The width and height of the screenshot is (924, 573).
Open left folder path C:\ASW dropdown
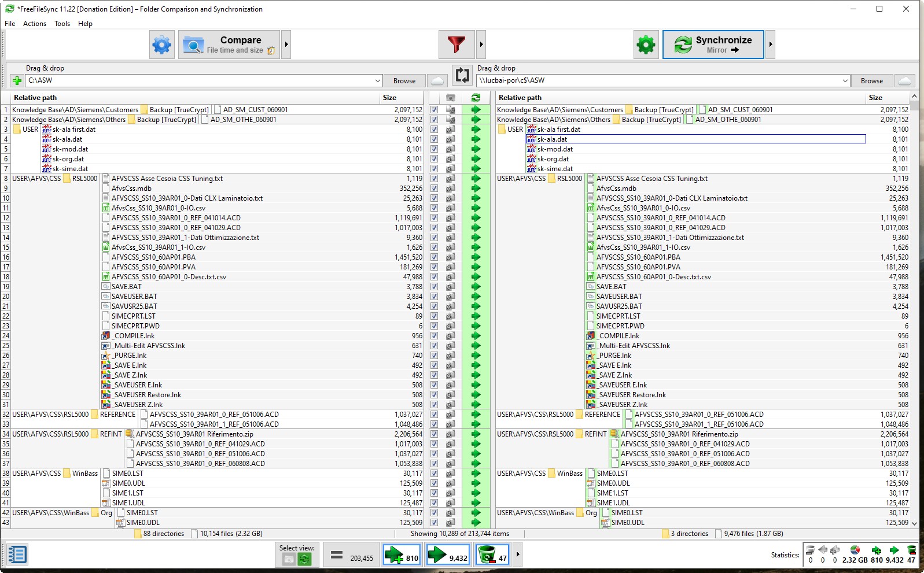pos(378,80)
